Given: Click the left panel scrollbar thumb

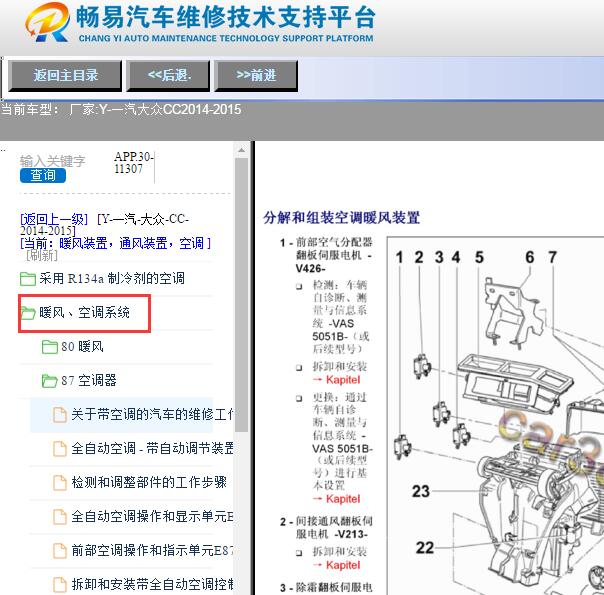Looking at the screenshot, I should [x=242, y=295].
